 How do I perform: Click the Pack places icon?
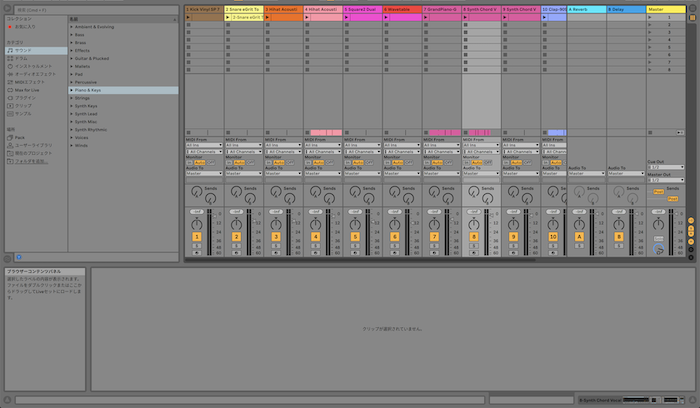pos(11,138)
